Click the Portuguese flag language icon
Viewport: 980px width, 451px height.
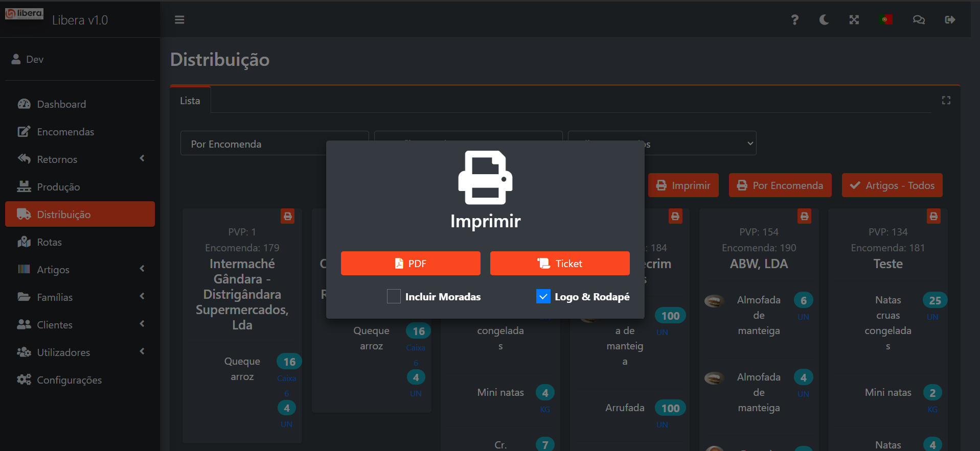(x=886, y=20)
